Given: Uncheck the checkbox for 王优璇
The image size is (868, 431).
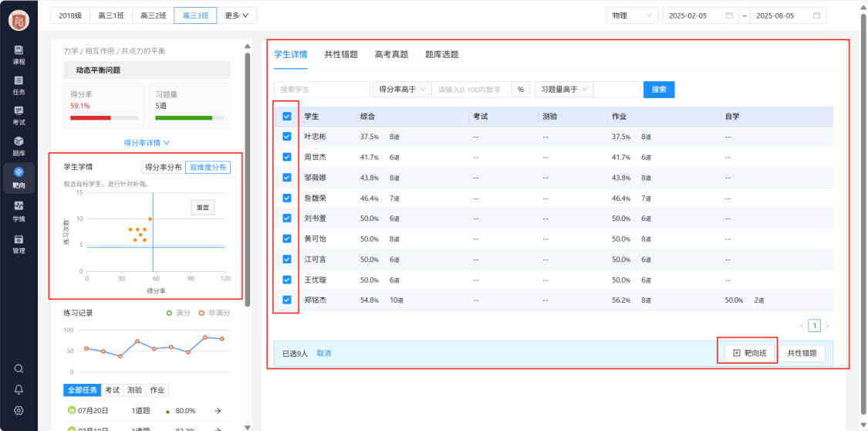Looking at the screenshot, I should tap(287, 279).
